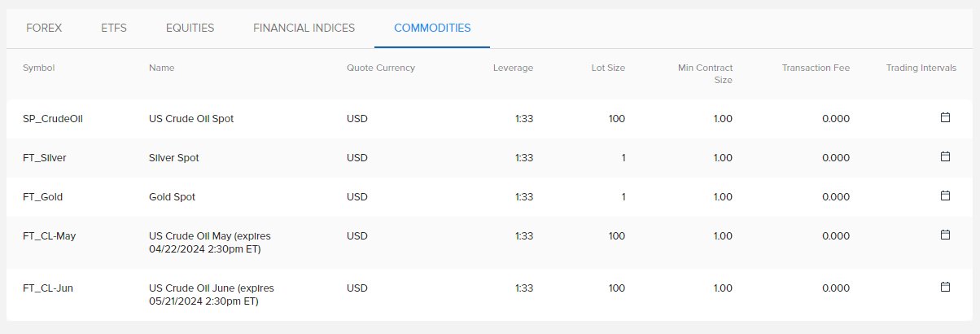Open trading intervals calendar for FT_CL-Jun
Viewport: 980px width, 334px height.
pos(945,287)
